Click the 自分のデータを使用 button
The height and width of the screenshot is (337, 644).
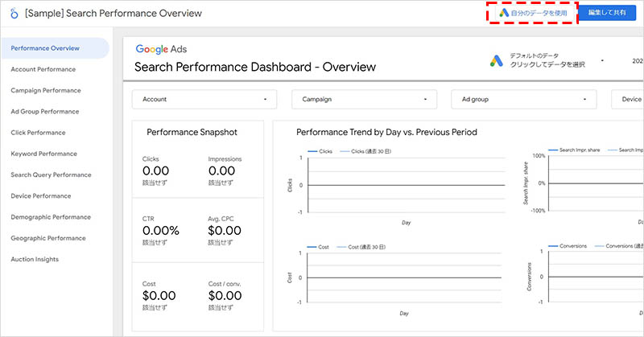click(x=534, y=14)
